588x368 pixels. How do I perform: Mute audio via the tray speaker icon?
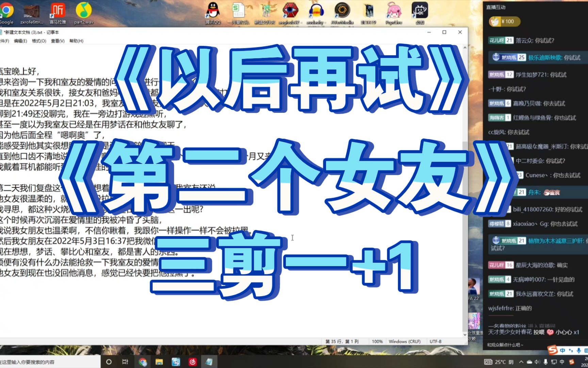coord(538,362)
